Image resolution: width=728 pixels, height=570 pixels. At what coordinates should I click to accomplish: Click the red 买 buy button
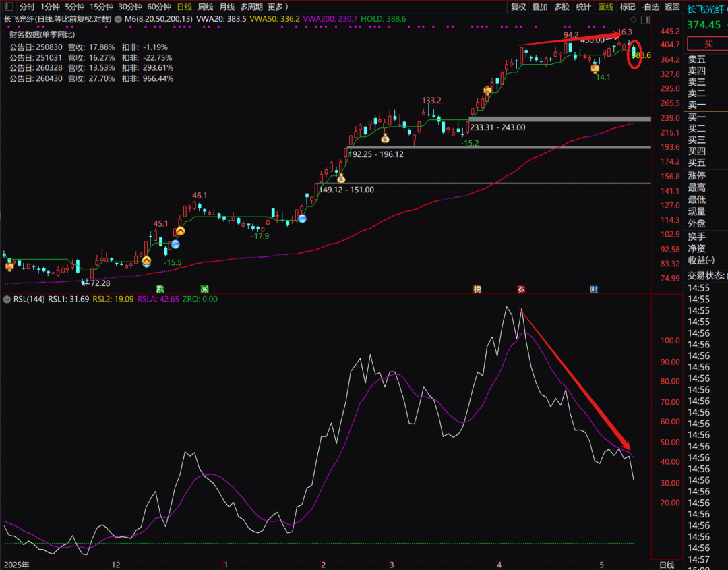[x=708, y=44]
